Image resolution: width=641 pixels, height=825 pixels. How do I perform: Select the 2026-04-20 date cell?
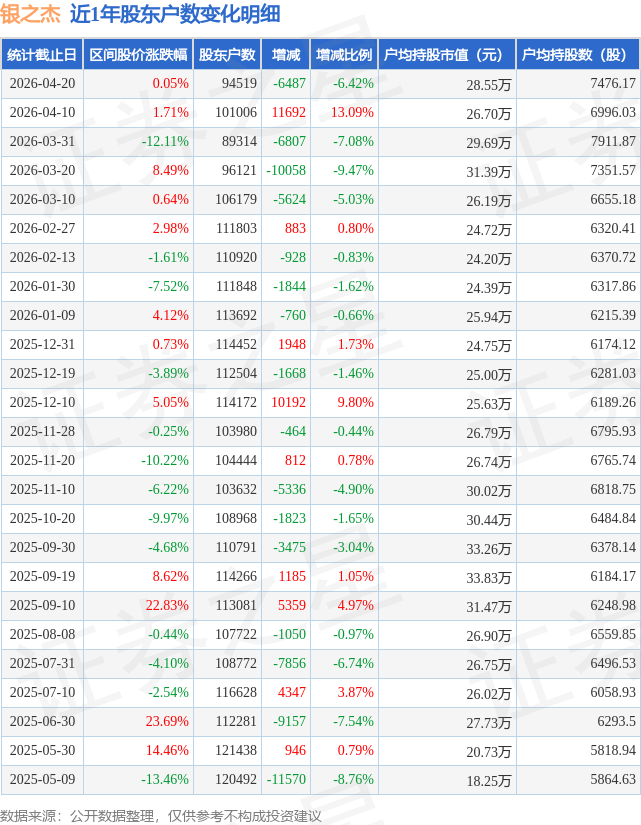(42, 83)
